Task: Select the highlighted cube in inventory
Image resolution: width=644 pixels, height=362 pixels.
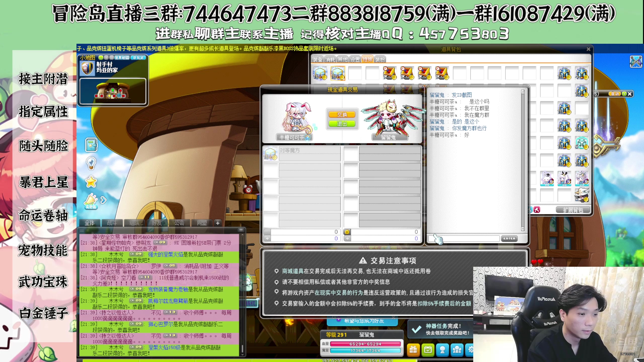Action: [x=338, y=73]
